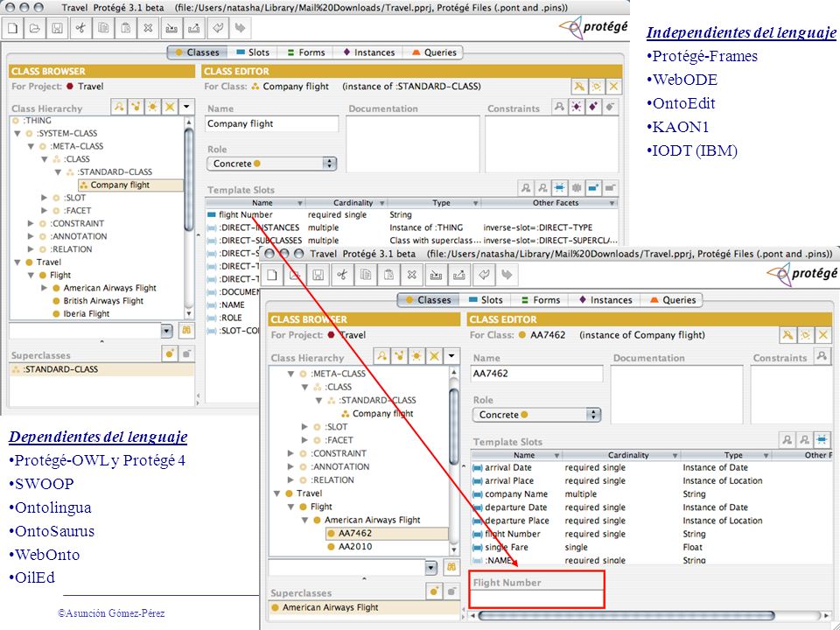Click the Delete Class X icon in the front window's Class Hierarchy

(435, 356)
